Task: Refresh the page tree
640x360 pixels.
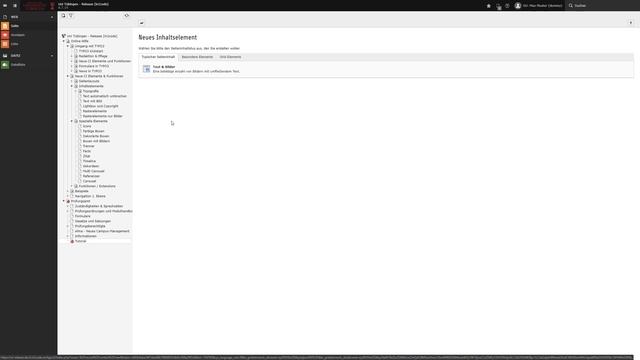Action: click(127, 16)
